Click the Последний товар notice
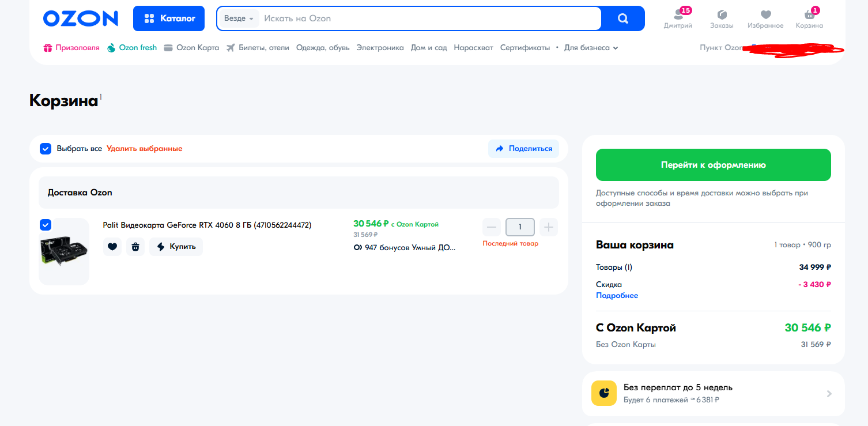The width and height of the screenshot is (868, 426). point(511,243)
